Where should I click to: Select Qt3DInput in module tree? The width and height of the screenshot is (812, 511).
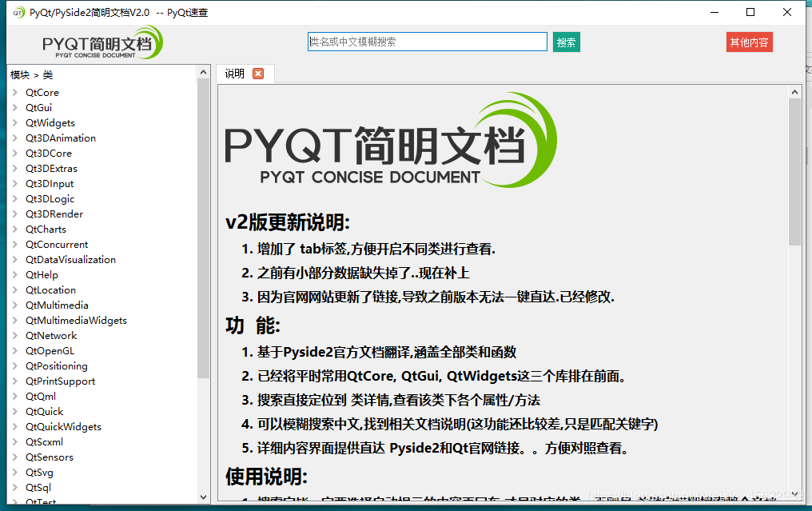50,183
